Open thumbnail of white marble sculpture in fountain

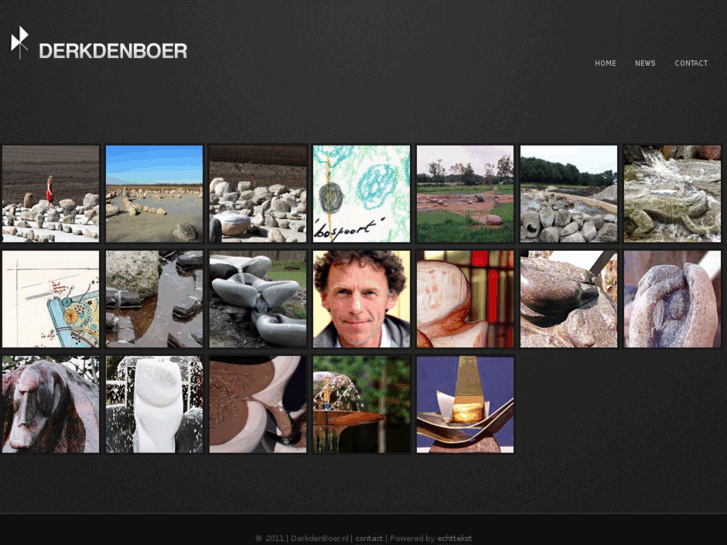[154, 404]
